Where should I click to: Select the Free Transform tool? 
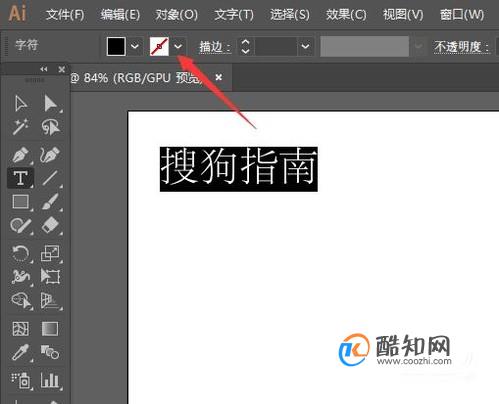click(50, 277)
